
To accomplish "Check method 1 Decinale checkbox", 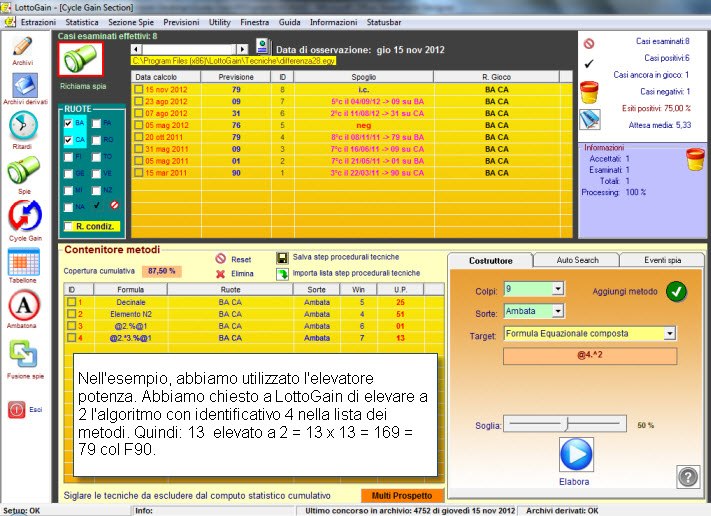I will click(x=72, y=302).
